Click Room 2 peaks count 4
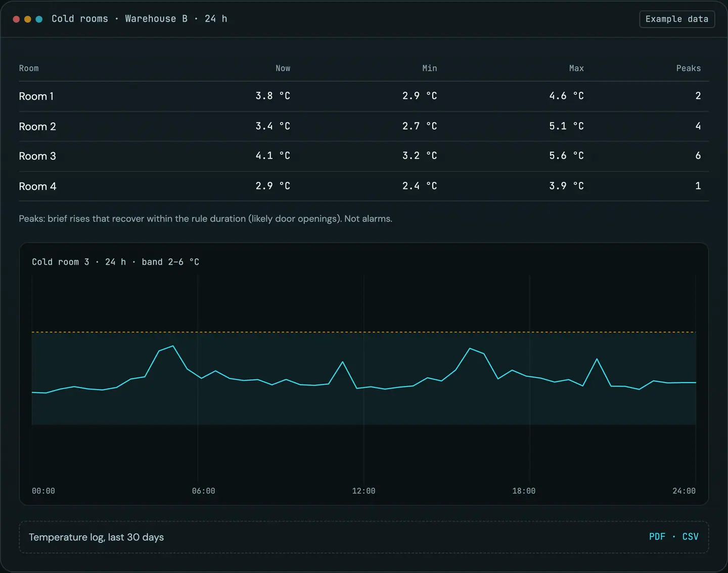 click(698, 126)
